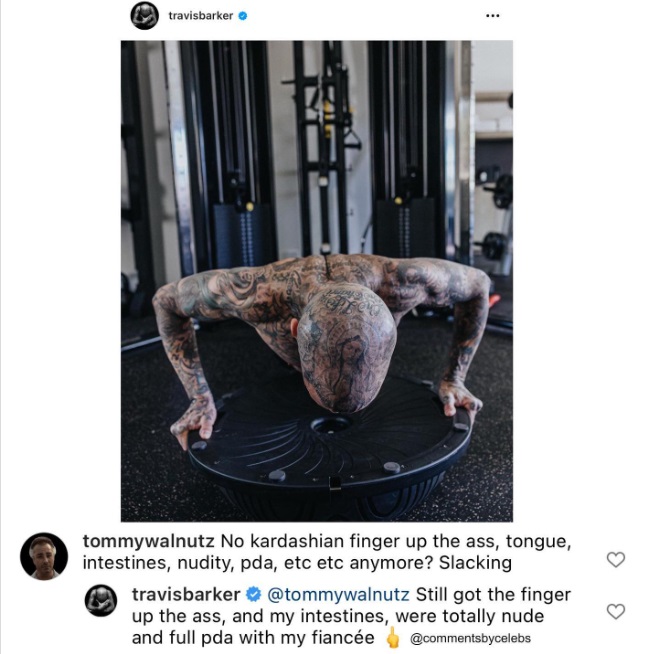Click travisbarker's avatar beside the reply

pyautogui.click(x=101, y=601)
